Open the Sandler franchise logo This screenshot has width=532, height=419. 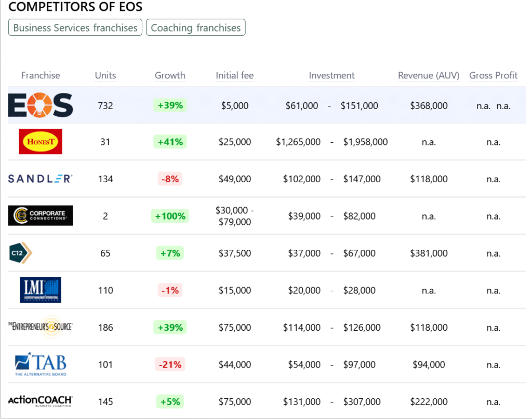tap(41, 179)
